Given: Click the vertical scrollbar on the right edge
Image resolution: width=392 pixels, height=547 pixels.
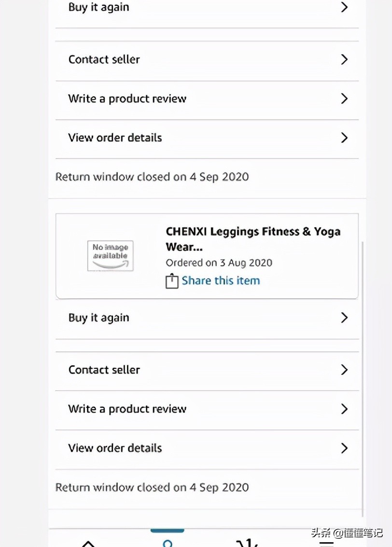Looking at the screenshot, I should coord(363,377).
